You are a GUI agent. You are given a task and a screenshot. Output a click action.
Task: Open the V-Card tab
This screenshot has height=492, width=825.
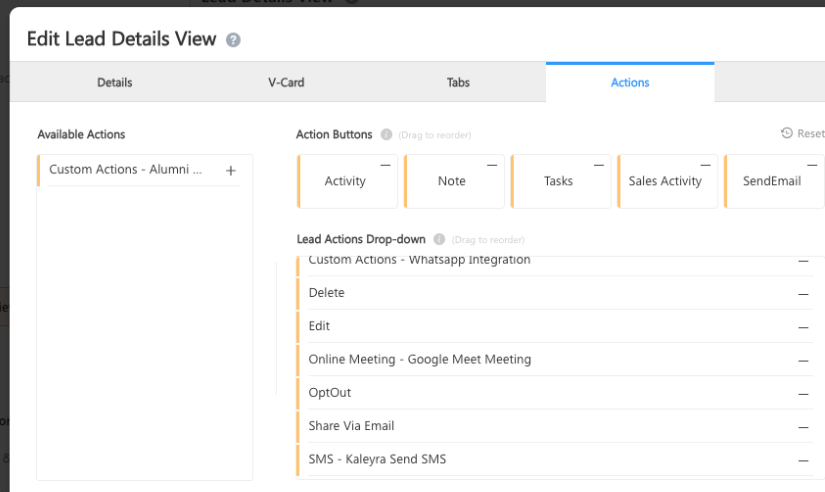click(286, 82)
